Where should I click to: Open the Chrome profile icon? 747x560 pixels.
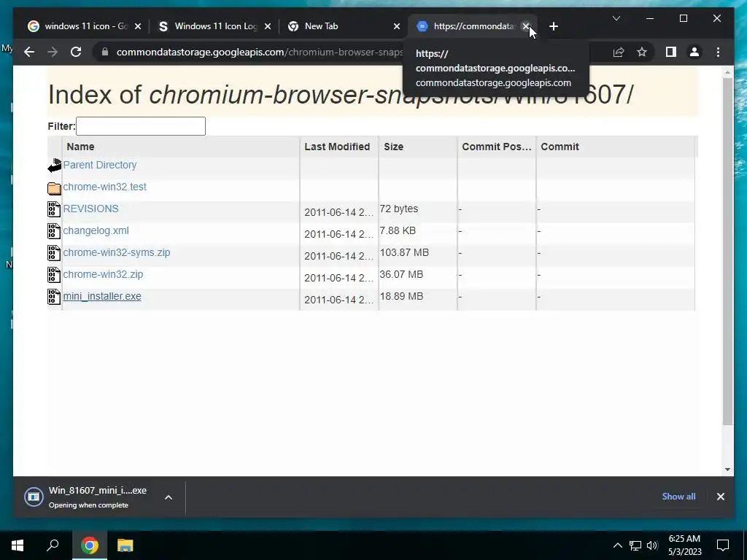pos(694,52)
